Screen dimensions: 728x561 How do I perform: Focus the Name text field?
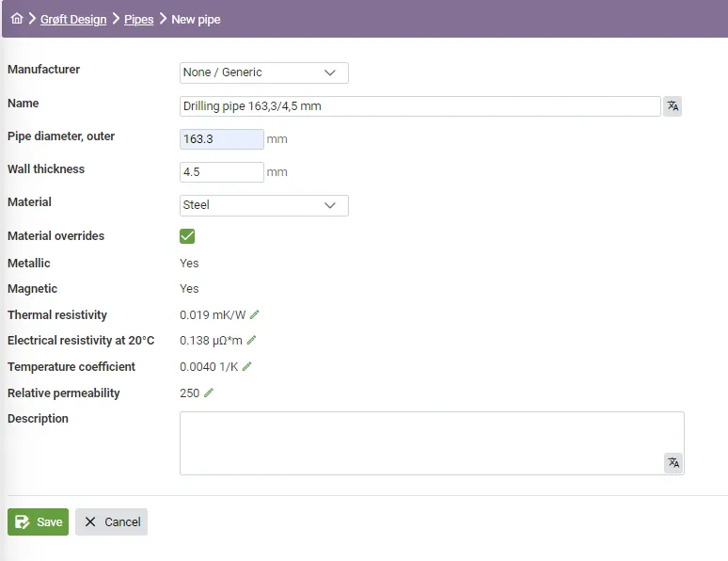(419, 106)
